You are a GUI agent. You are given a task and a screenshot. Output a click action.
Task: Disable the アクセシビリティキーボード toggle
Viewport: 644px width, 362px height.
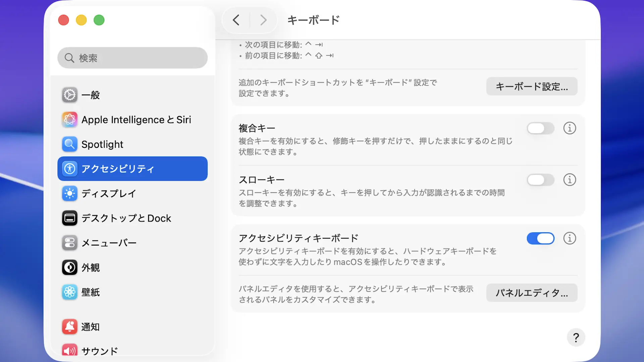[540, 239]
